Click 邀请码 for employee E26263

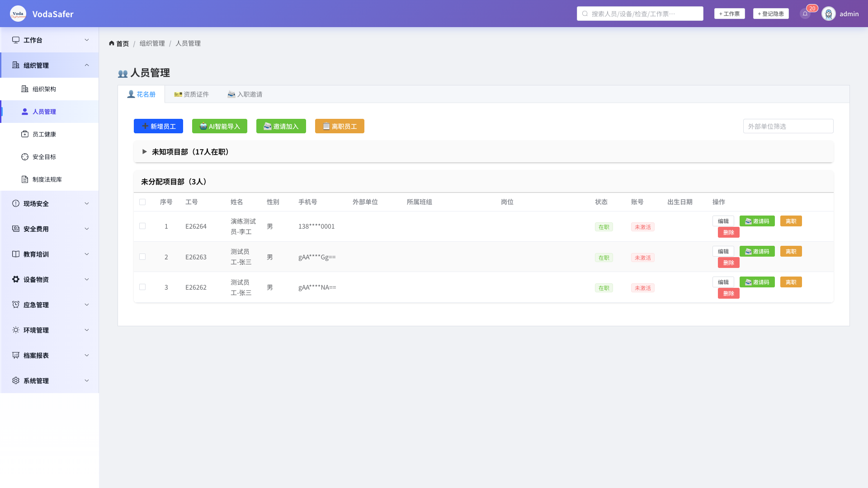point(757,251)
